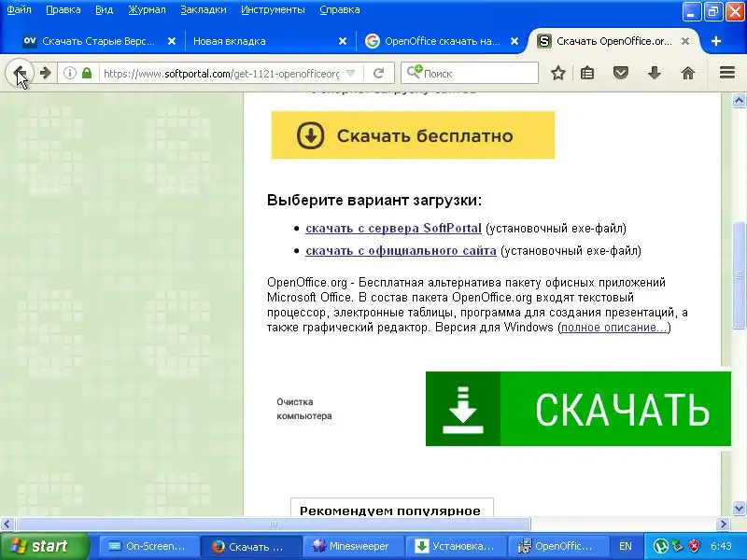The width and height of the screenshot is (747, 560).
Task: Click the vertical scrollbar up arrow
Action: [739, 101]
